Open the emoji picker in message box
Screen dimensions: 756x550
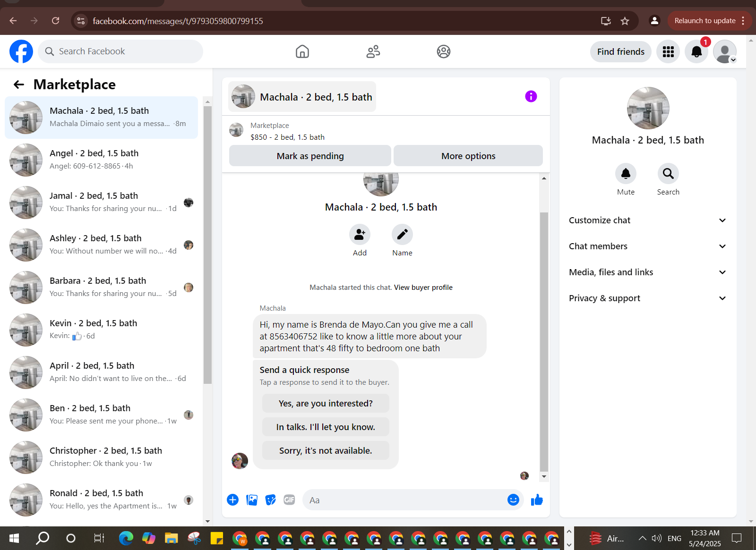(x=513, y=500)
